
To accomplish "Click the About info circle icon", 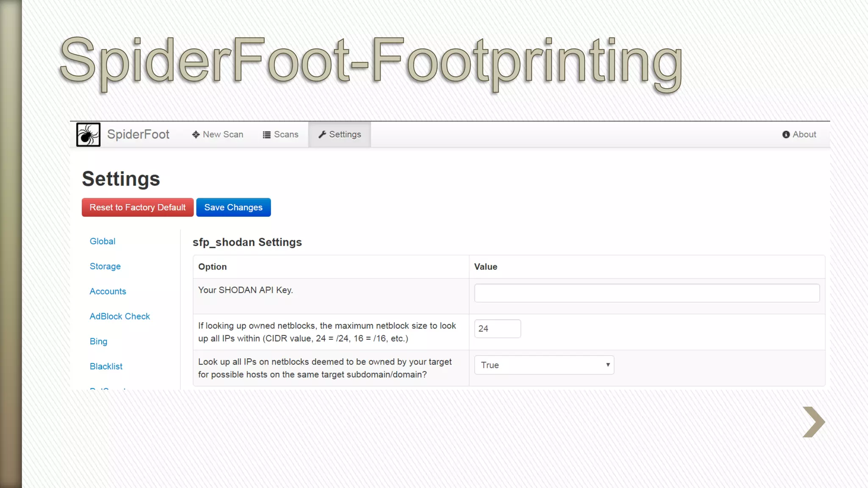I will 786,135.
